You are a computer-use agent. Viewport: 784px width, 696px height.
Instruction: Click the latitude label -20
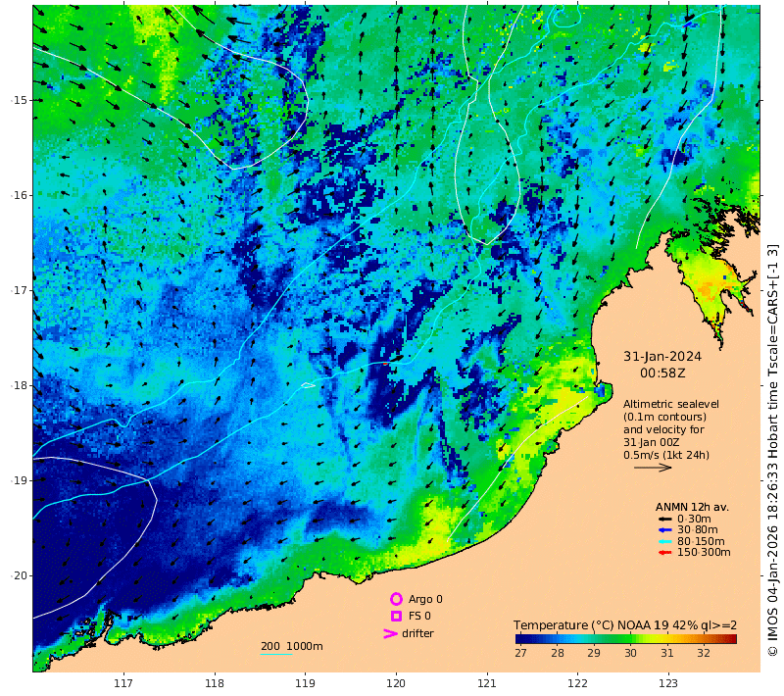coord(20,575)
